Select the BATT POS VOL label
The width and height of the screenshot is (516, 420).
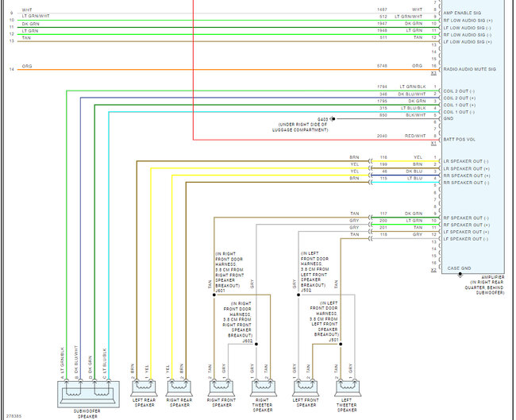460,139
